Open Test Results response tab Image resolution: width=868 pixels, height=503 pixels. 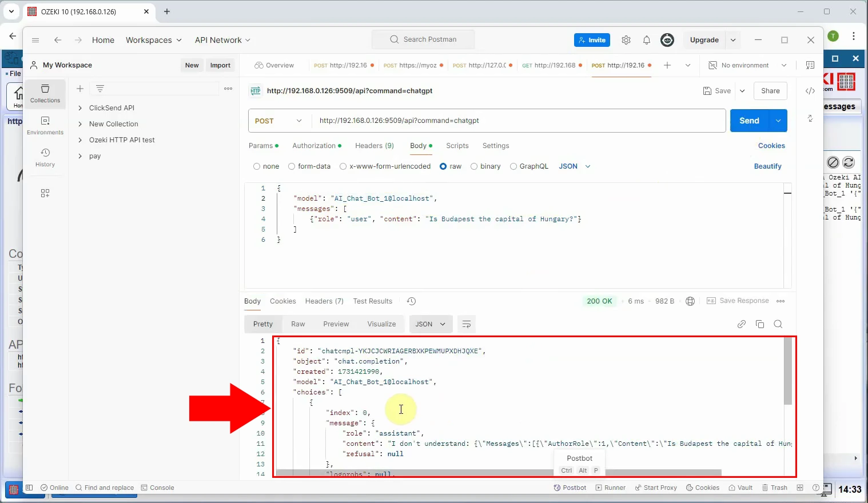click(373, 301)
